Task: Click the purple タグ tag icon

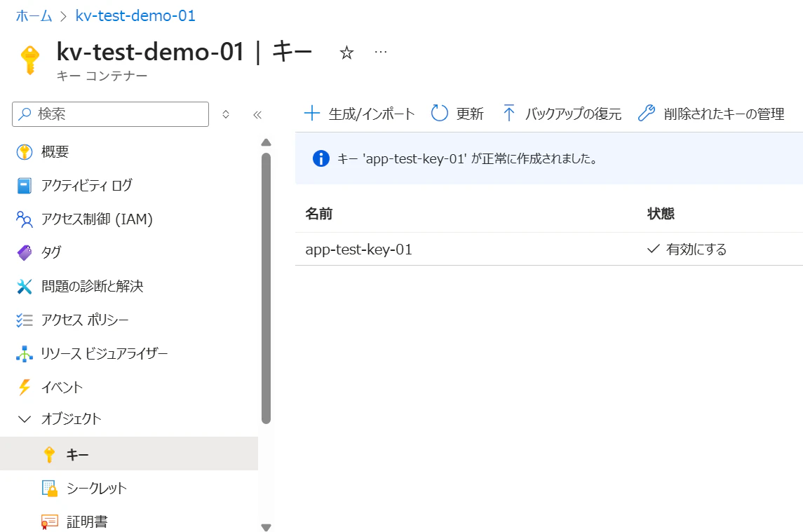Action: click(x=24, y=252)
